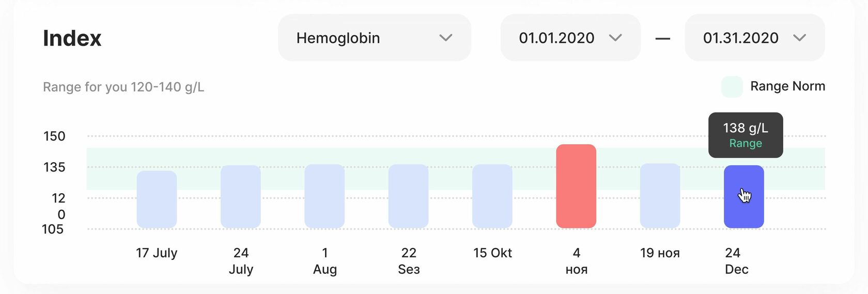The height and width of the screenshot is (294, 868).
Task: Select the 17 July bar
Action: (x=157, y=199)
